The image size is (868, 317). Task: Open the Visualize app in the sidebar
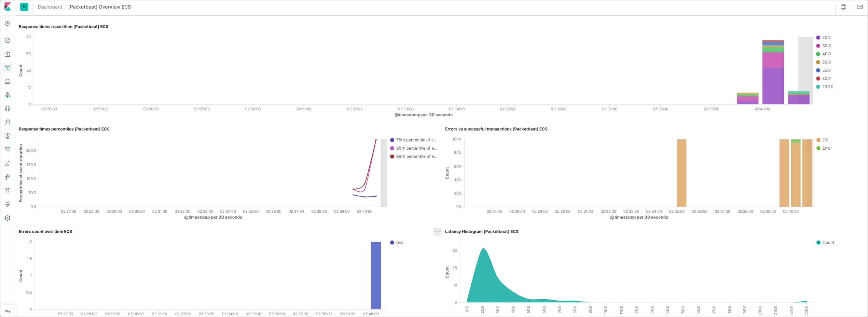(8, 54)
